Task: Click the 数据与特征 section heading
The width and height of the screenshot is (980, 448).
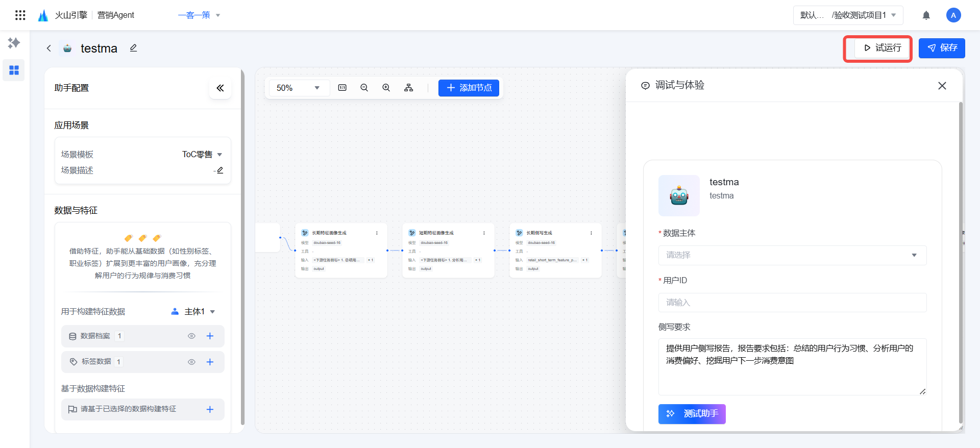Action: pyautogui.click(x=76, y=211)
